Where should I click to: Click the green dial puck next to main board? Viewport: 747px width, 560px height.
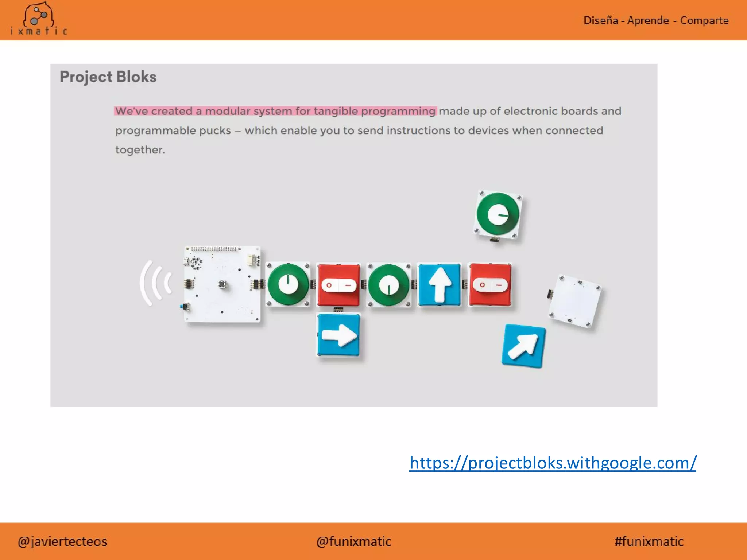point(288,285)
